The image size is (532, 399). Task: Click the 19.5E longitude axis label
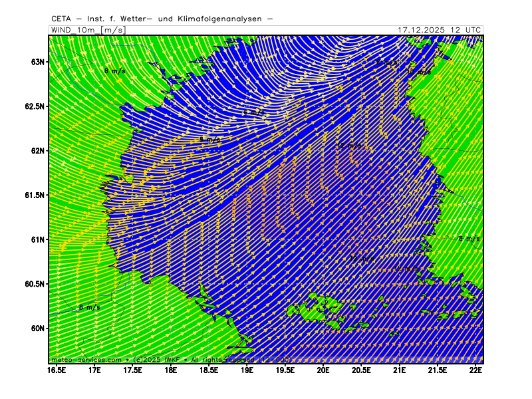pos(285,369)
